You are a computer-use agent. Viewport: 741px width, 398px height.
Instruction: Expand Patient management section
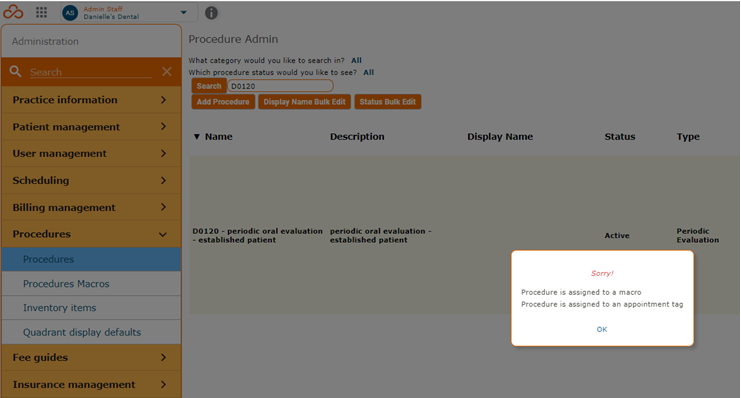[91, 127]
